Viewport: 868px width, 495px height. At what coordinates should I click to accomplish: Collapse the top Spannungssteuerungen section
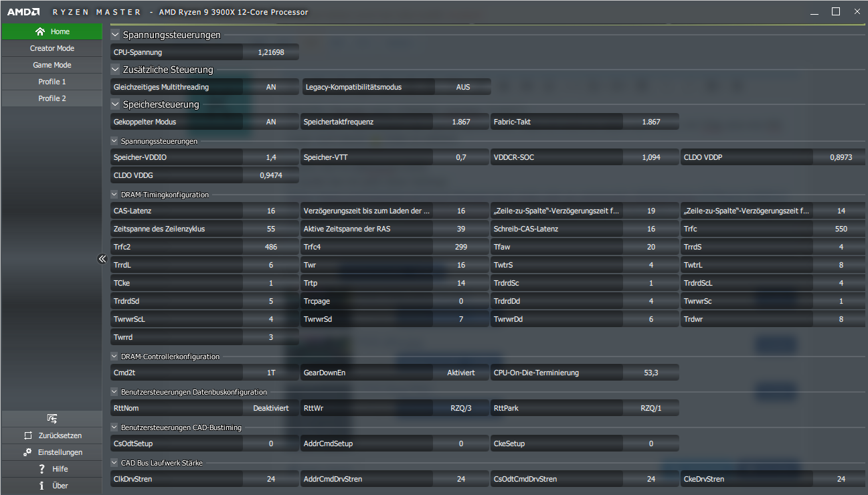(x=116, y=35)
